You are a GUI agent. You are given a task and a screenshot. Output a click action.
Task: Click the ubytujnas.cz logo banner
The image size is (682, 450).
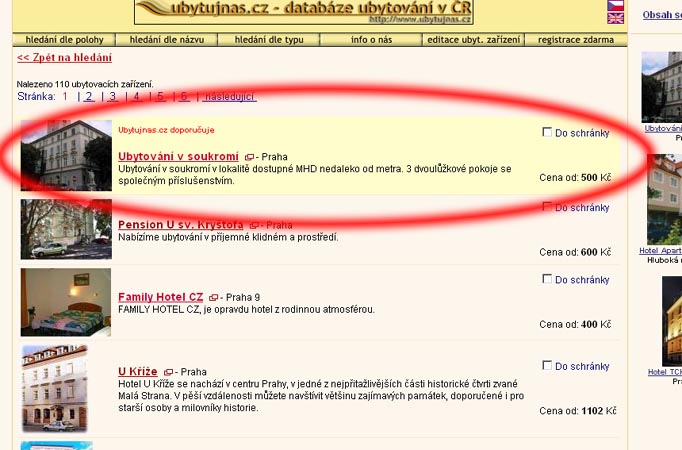coord(304,12)
